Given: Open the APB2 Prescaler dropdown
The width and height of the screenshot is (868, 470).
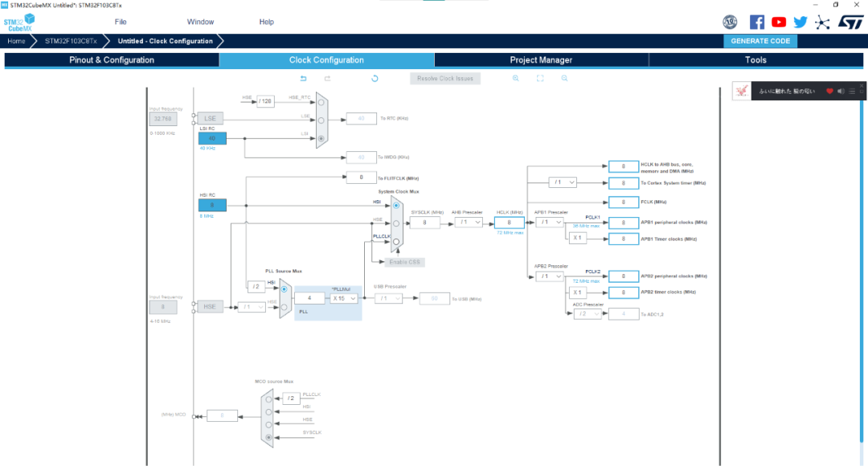Looking at the screenshot, I should tap(549, 276).
